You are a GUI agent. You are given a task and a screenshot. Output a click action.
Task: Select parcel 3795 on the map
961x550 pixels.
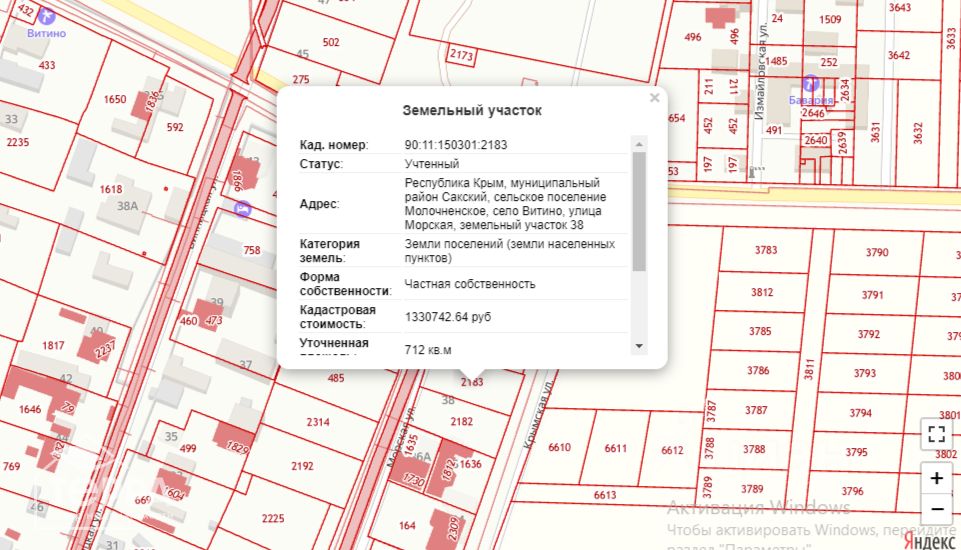tap(856, 452)
